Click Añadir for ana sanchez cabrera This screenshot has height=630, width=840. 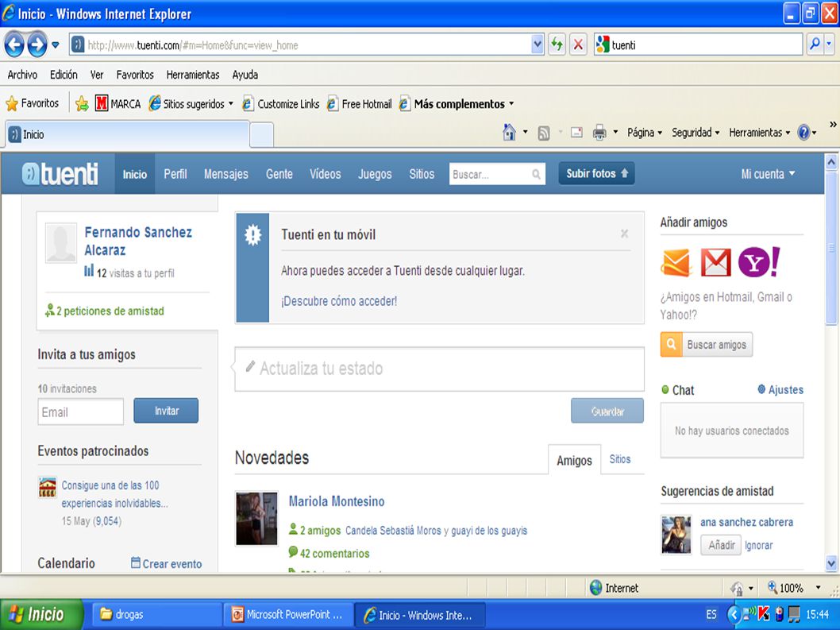tap(721, 545)
